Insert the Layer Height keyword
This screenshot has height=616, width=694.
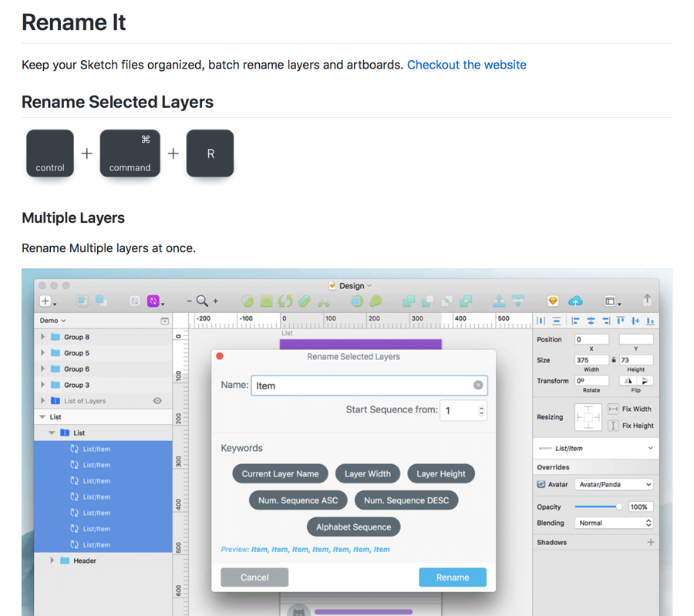441,474
